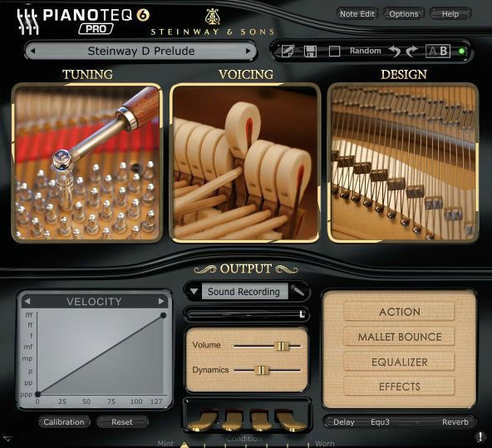Open the Steinway D Prelude preset list
The height and width of the screenshot is (448, 492).
coord(141,51)
